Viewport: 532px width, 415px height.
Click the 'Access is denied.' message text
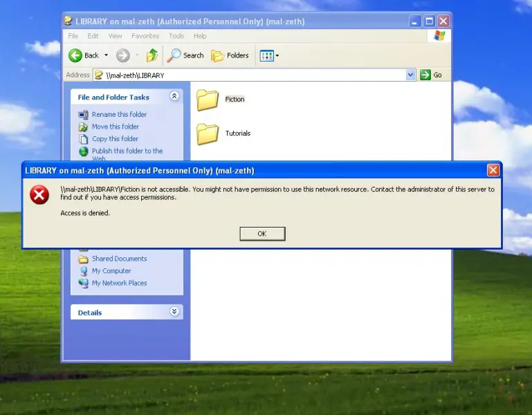click(85, 213)
